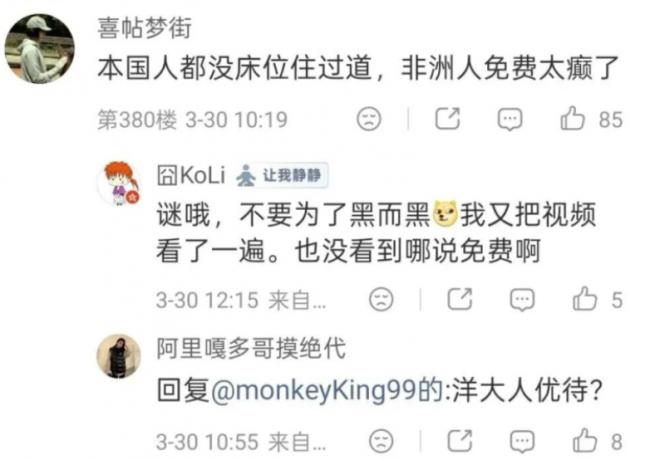Tap the 让我静静 user badge
Image resolution: width=650 pixels, height=460 pixels.
point(282,176)
